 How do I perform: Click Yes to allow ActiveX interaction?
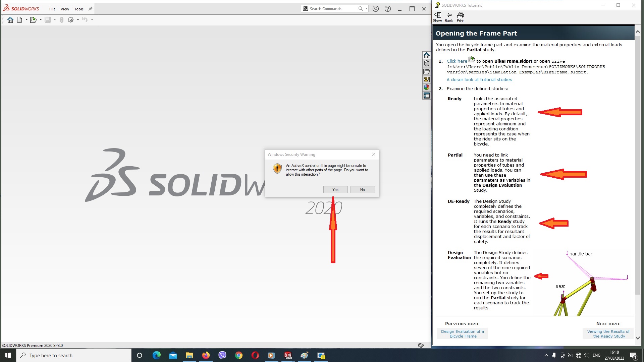[335, 189]
